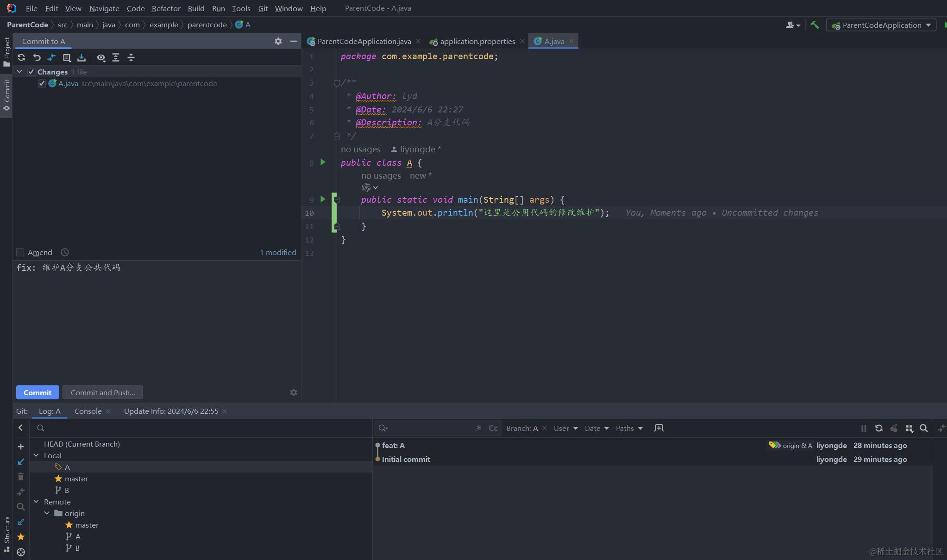Click the Refresh icon in commit toolbar

[21, 57]
